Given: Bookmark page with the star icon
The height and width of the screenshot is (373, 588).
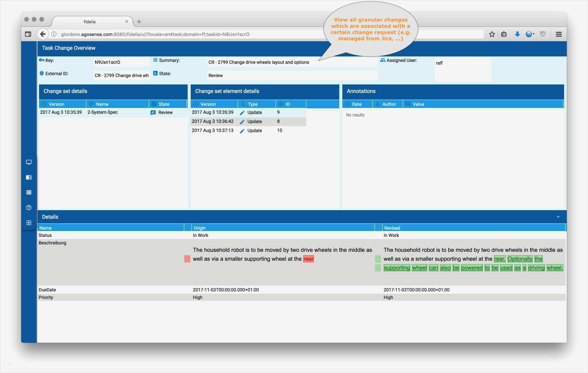Looking at the screenshot, I should (492, 34).
